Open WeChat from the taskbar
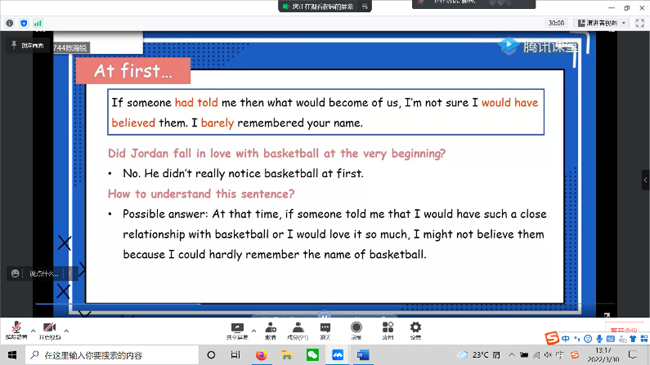The width and height of the screenshot is (650, 365). pos(313,355)
